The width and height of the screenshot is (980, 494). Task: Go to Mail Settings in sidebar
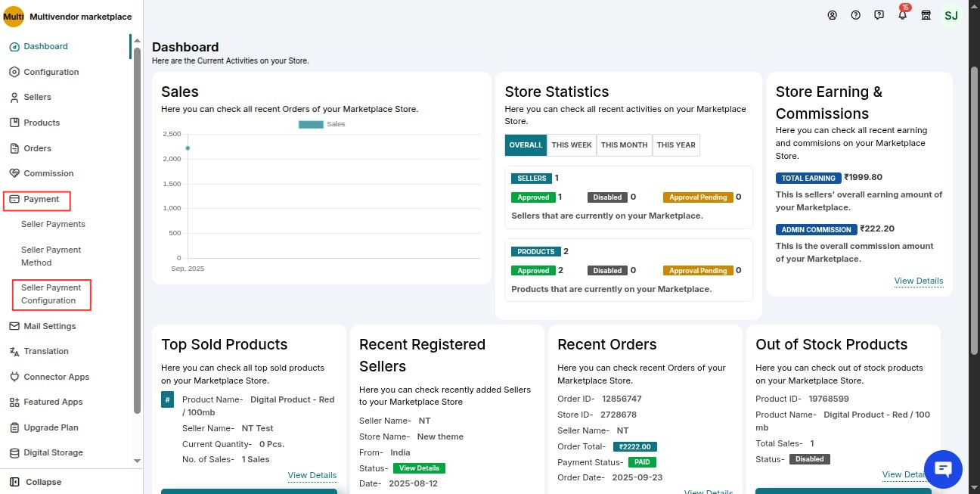tap(49, 326)
